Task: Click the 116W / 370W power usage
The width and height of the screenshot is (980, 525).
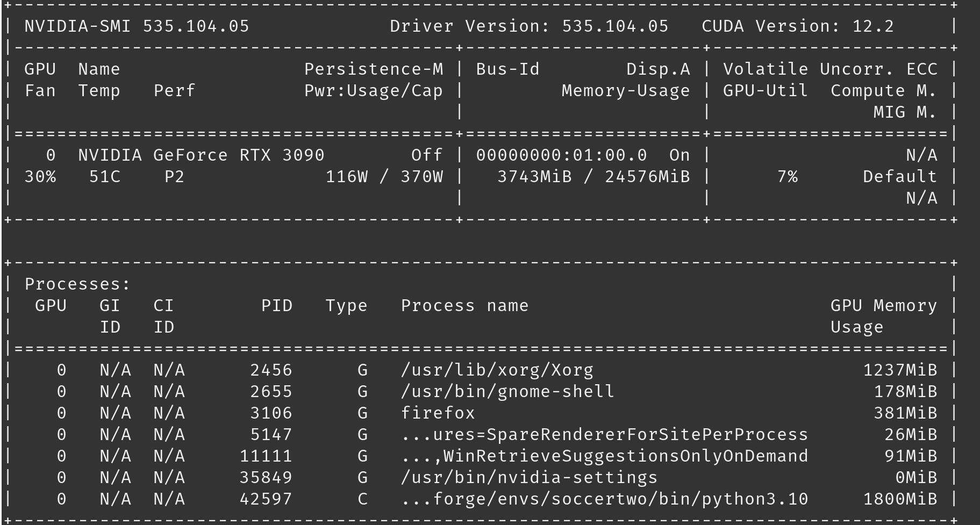Action: (384, 177)
